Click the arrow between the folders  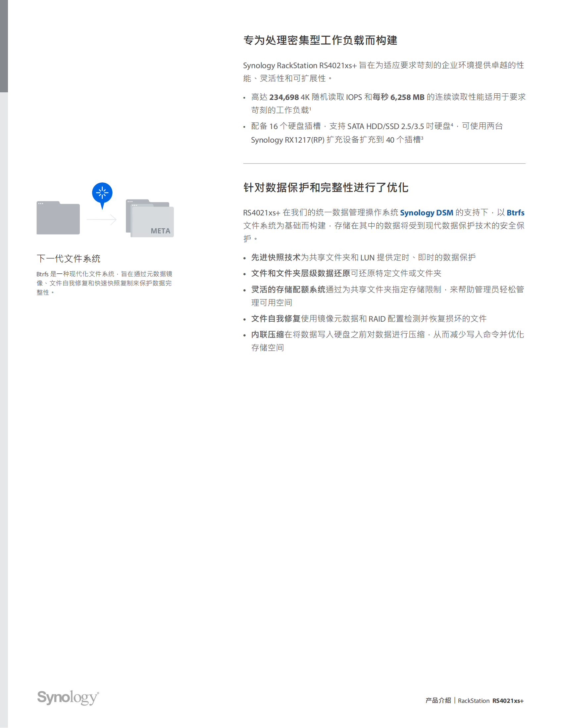pyautogui.click(x=101, y=219)
